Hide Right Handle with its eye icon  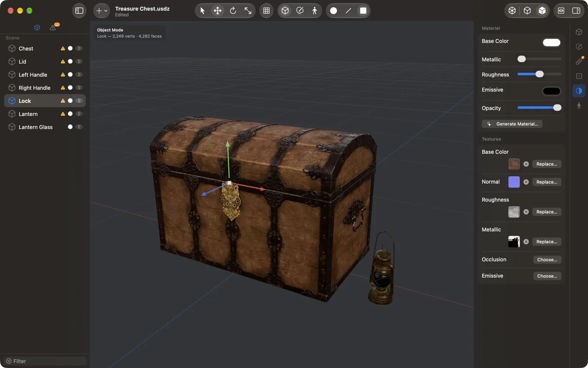(79, 88)
